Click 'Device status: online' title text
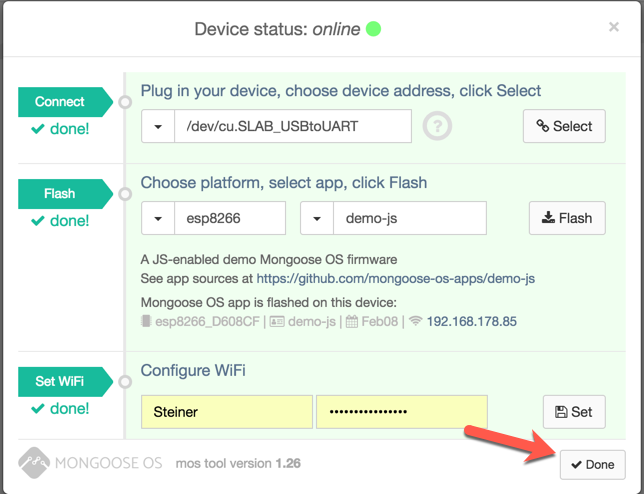Screen dimensions: 644x494 [x=277, y=29]
